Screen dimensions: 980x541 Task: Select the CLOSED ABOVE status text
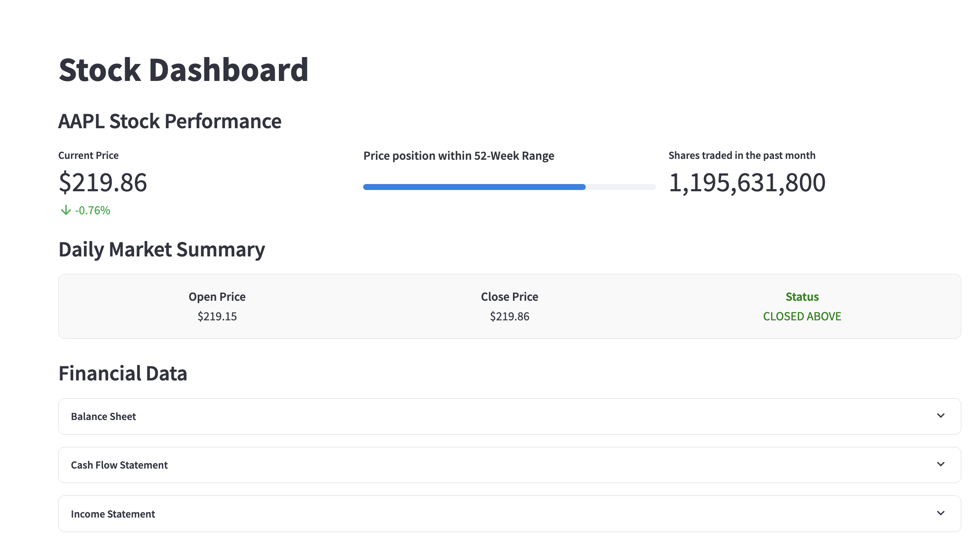pos(802,317)
